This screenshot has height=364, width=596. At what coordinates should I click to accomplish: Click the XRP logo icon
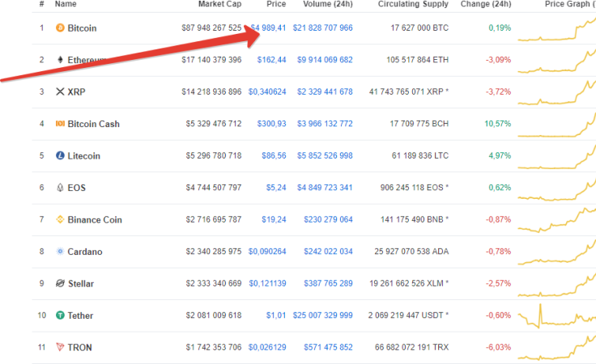click(x=60, y=91)
